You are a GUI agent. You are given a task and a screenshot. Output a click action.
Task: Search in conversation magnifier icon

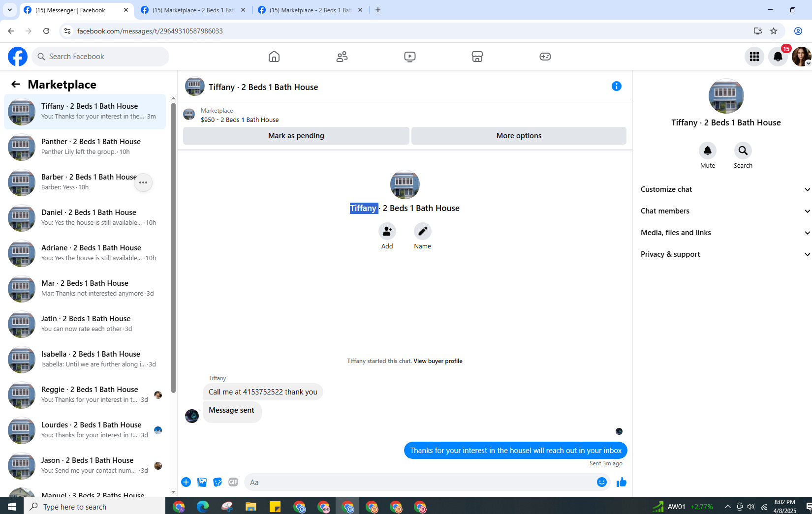click(x=743, y=151)
